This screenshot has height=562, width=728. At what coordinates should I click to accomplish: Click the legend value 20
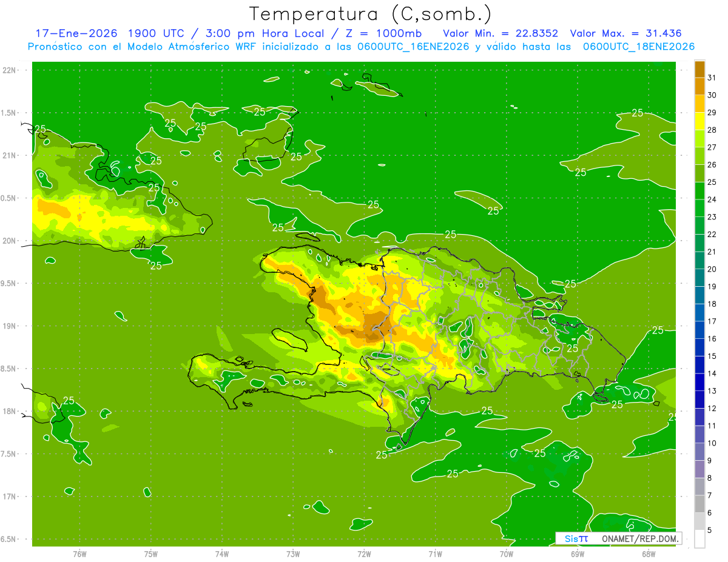point(712,269)
